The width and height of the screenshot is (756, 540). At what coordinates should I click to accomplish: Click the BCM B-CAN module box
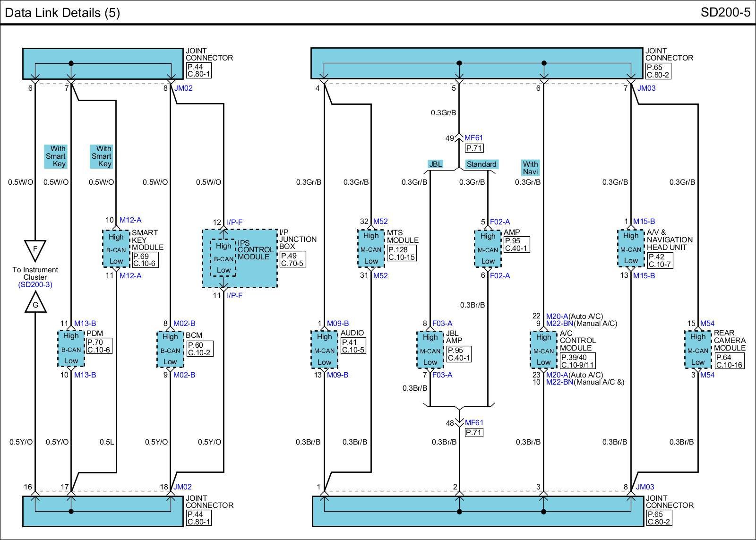[170, 349]
